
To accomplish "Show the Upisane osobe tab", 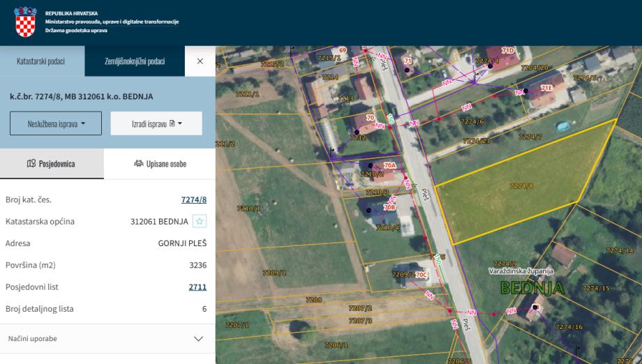I will click(159, 164).
